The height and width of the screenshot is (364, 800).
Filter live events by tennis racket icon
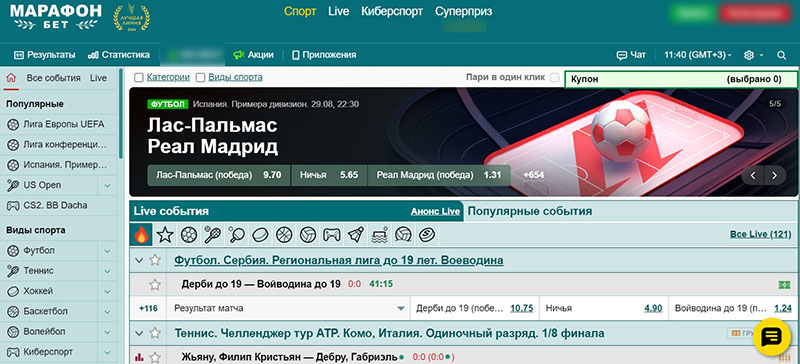pyautogui.click(x=212, y=235)
